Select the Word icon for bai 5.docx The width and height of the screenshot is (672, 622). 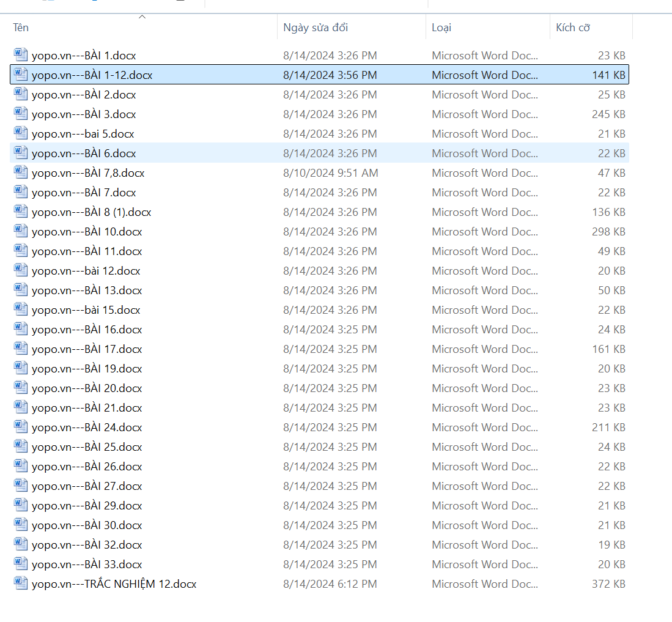[x=21, y=133]
